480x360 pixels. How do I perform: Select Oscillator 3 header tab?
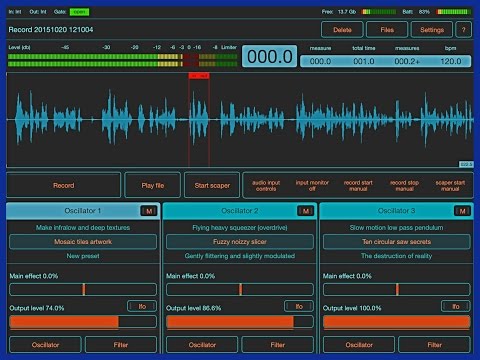click(x=396, y=211)
